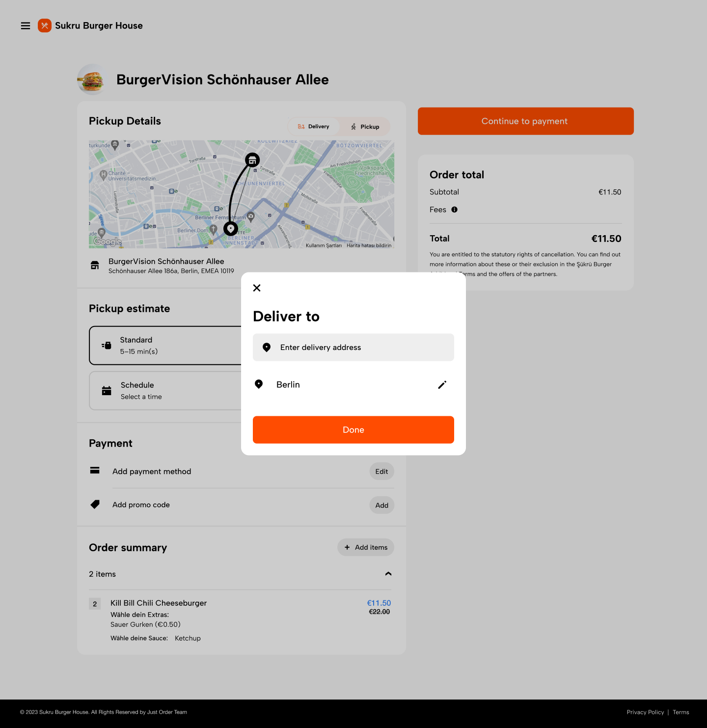This screenshot has width=707, height=728.
Task: Edit the Berlin address with pencil icon
Action: tap(442, 385)
